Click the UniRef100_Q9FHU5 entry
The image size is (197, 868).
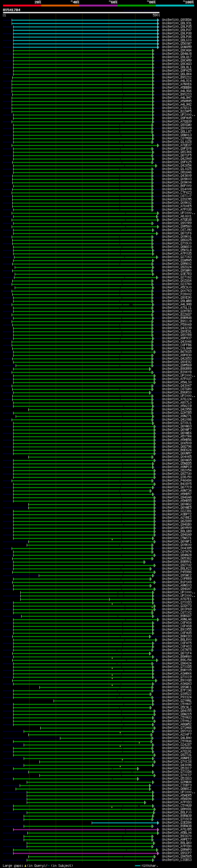176,118
